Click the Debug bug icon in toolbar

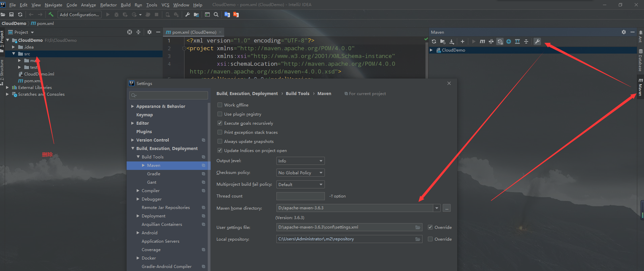tap(116, 14)
